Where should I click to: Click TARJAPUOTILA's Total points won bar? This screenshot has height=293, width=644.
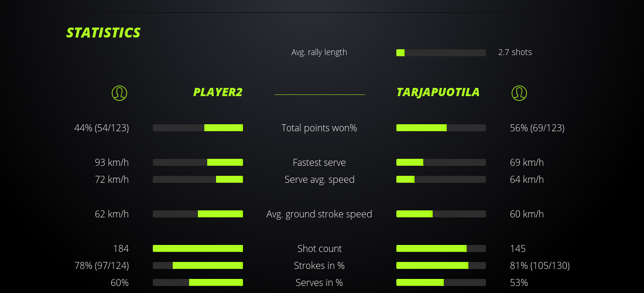coord(441,128)
